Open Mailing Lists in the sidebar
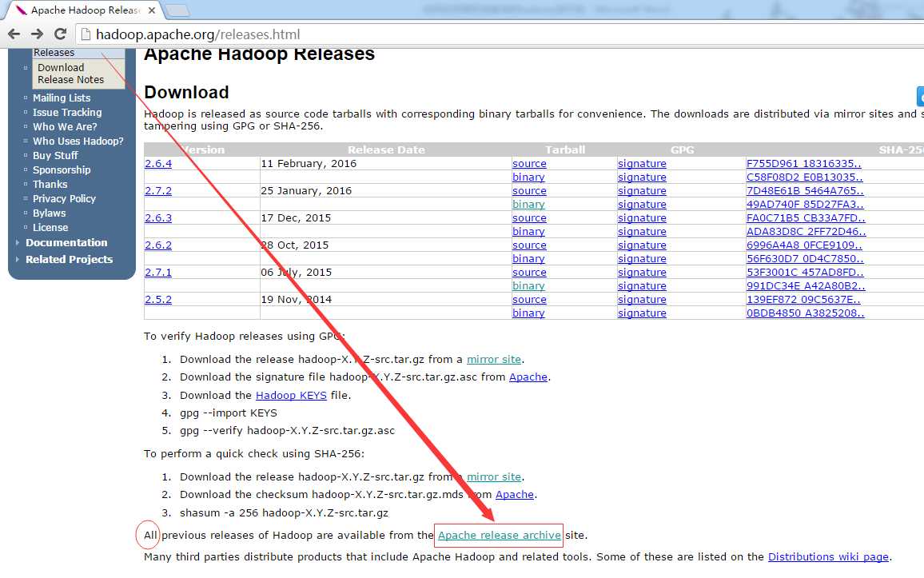The height and width of the screenshot is (578, 924). [x=62, y=98]
